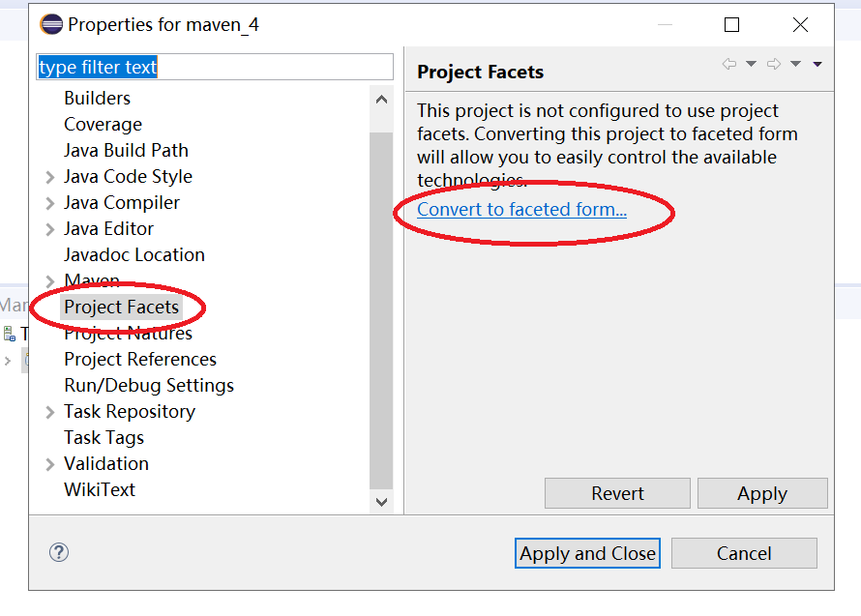The width and height of the screenshot is (861, 616).
Task: Open the view menu triangle on Project Facets header
Action: coord(817,64)
